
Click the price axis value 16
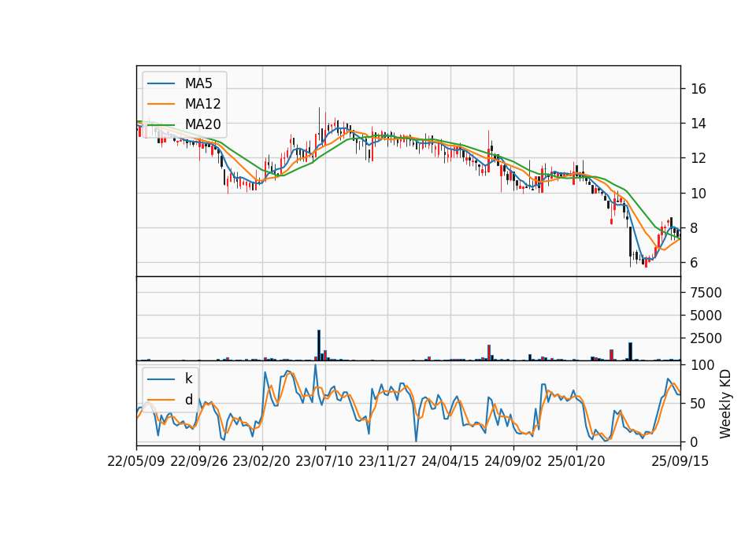click(x=699, y=89)
